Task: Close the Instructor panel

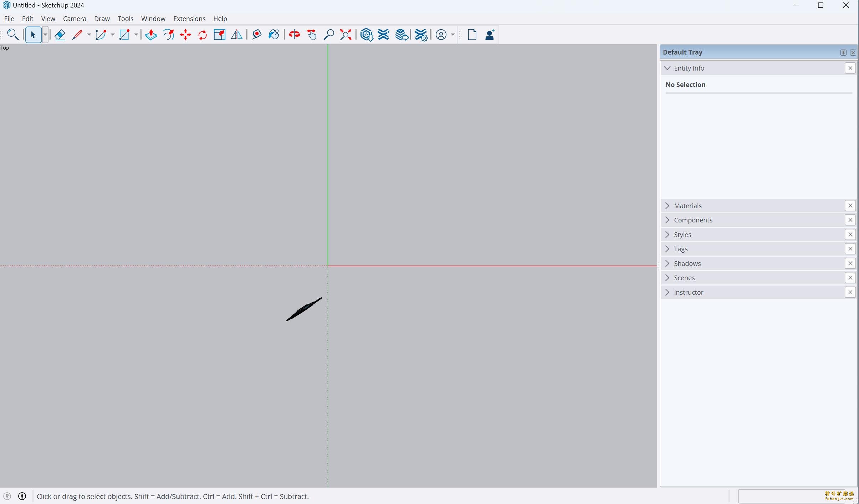Action: (x=850, y=292)
